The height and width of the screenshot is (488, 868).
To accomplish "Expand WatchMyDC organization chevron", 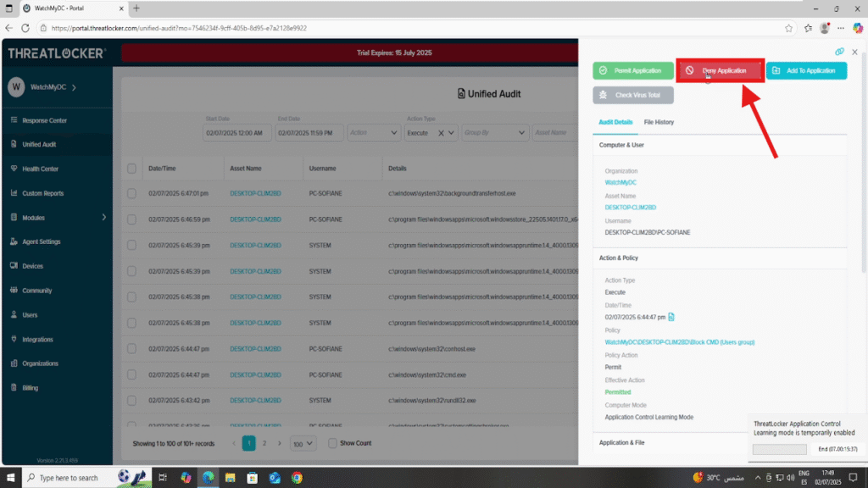I will click(75, 87).
